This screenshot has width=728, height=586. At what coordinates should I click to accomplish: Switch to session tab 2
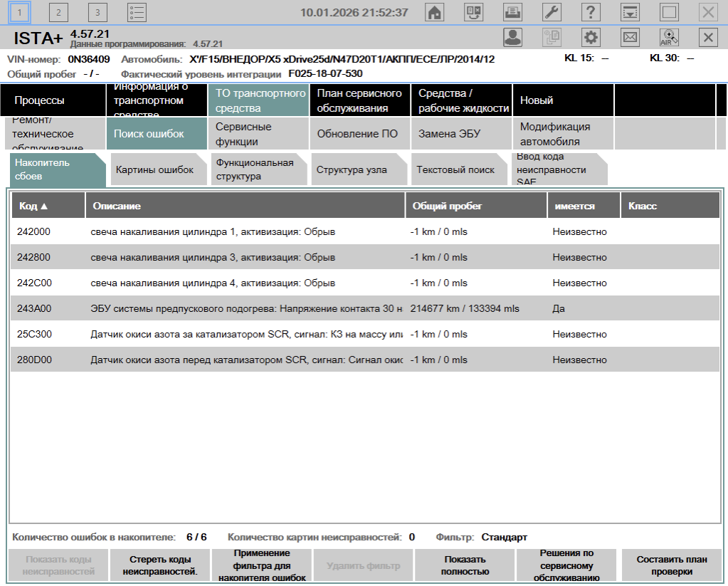58,12
